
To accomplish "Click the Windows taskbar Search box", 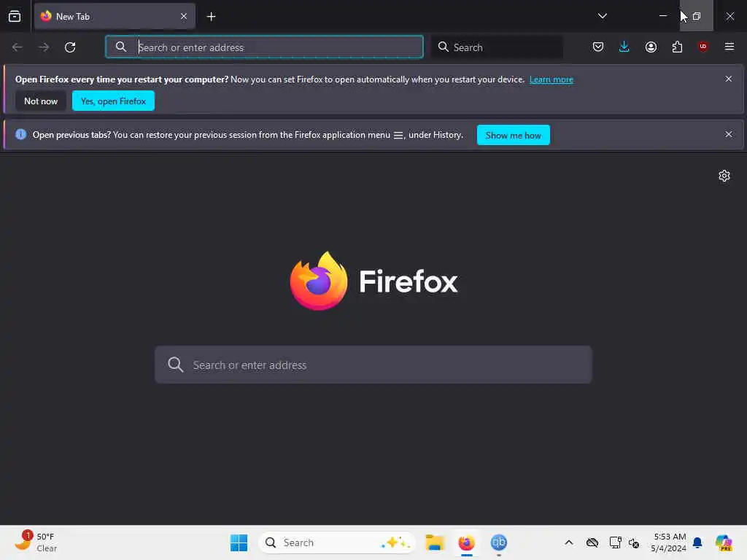I will pyautogui.click(x=337, y=542).
